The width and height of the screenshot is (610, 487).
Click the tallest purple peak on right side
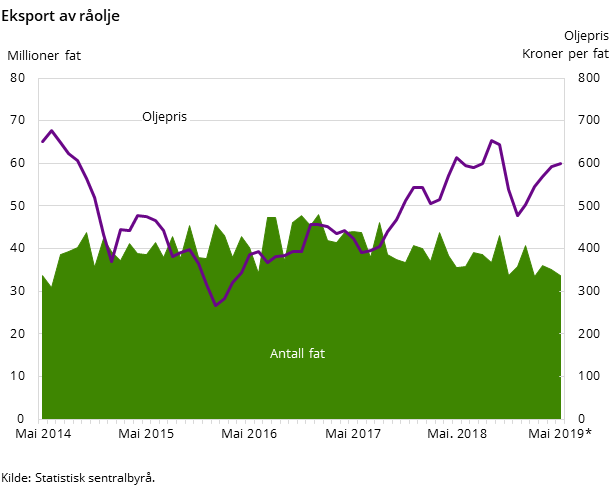491,140
